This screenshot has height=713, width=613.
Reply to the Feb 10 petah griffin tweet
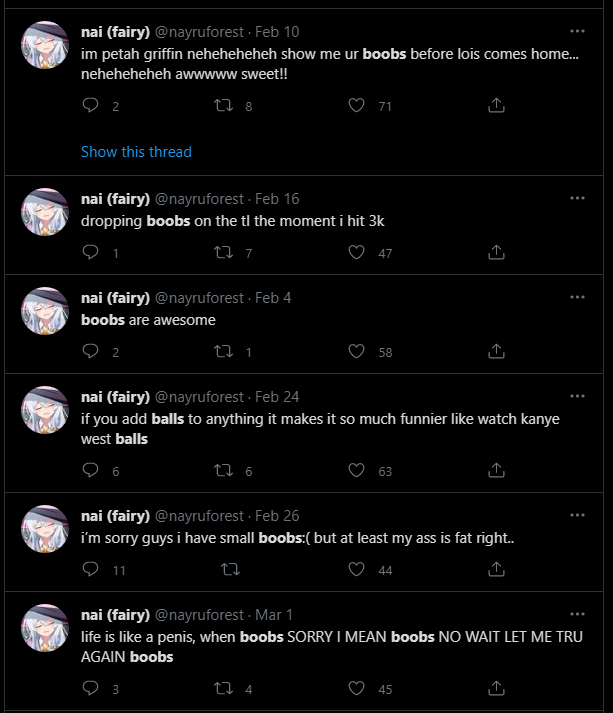point(90,106)
